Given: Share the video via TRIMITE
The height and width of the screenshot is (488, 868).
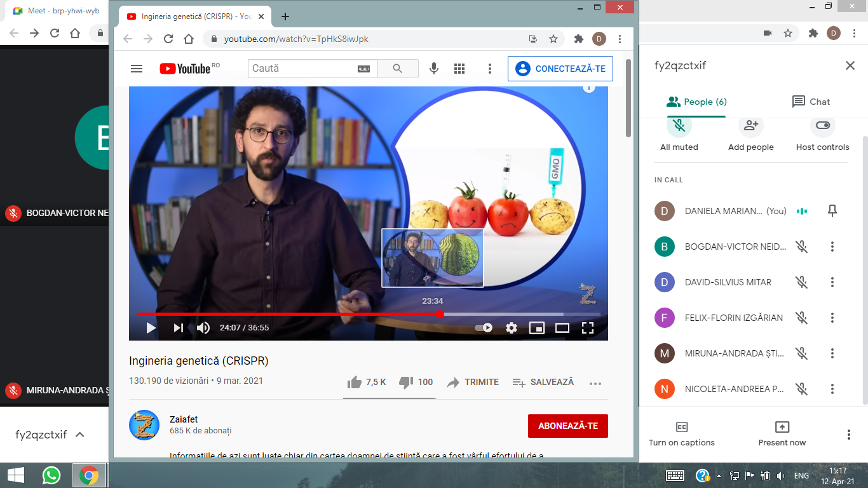Looking at the screenshot, I should point(473,383).
